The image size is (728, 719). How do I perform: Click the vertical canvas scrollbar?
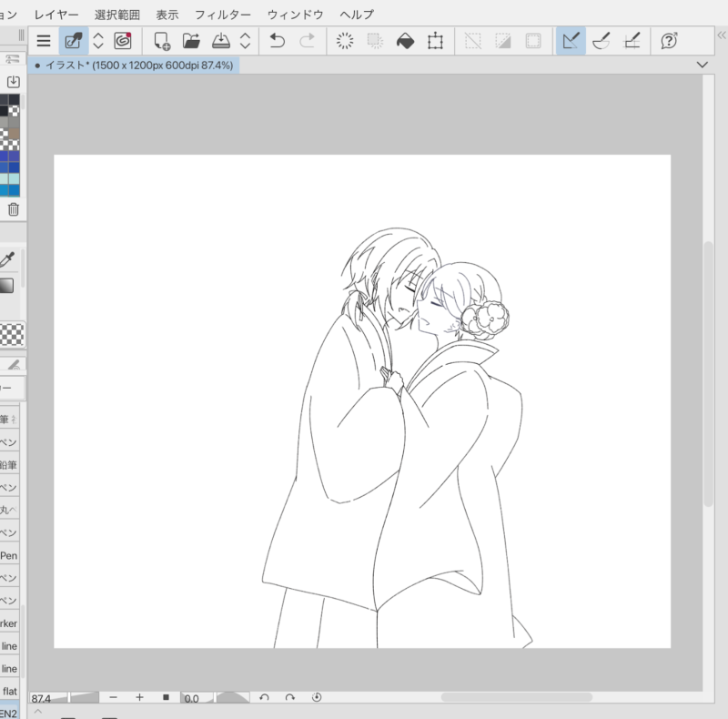click(x=708, y=374)
